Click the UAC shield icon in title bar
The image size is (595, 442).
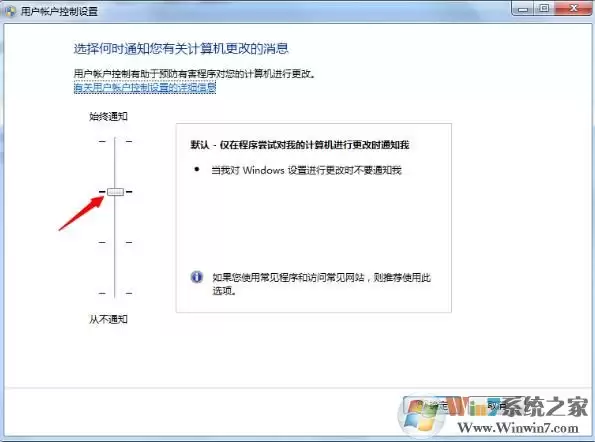coord(10,11)
